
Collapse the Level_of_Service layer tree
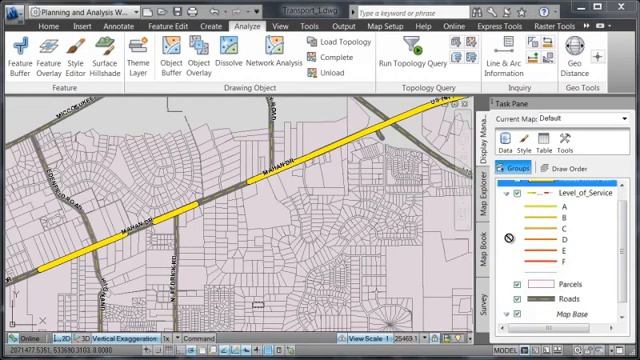507,193
